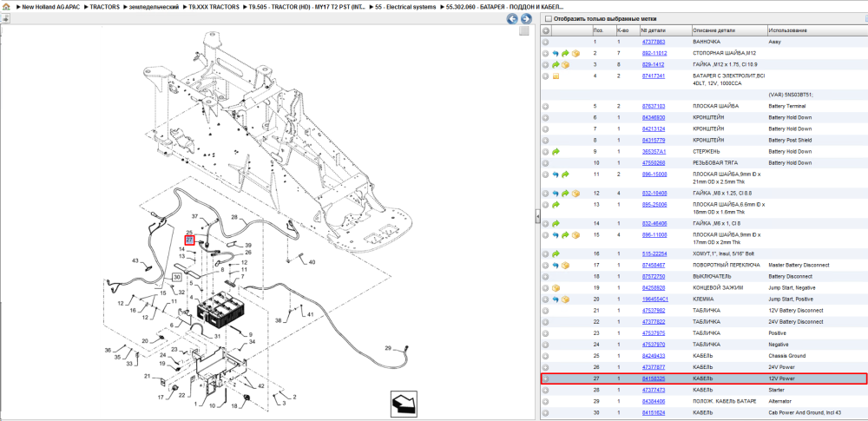The image size is (868, 421).
Task: Click blue arrow in row 17 ПОВОРОТНЫЙ ПЕРЕКЛЮЧА
Action: pyautogui.click(x=556, y=266)
